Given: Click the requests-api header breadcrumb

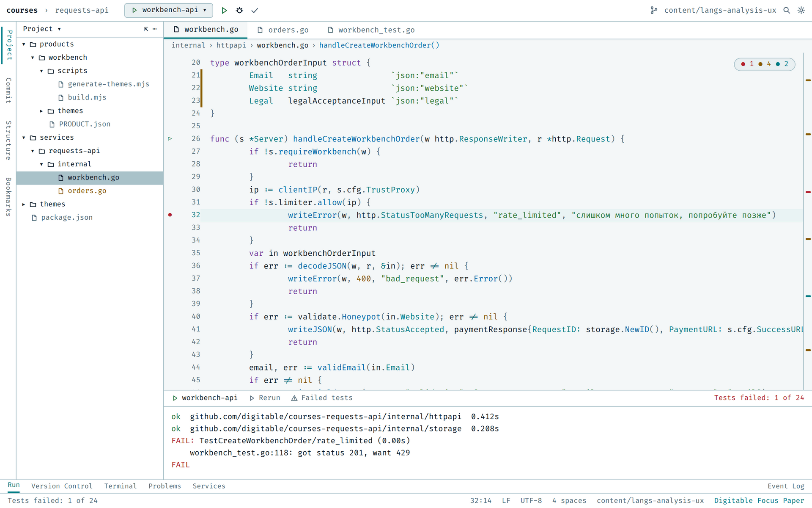Looking at the screenshot, I should tap(82, 10).
